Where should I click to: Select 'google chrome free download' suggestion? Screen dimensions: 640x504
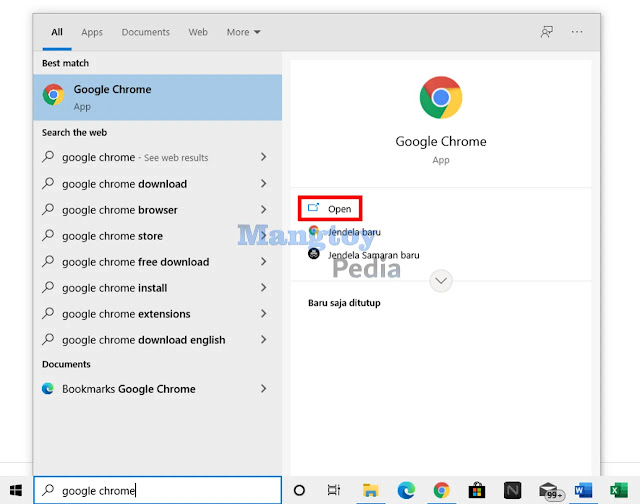(x=158, y=262)
